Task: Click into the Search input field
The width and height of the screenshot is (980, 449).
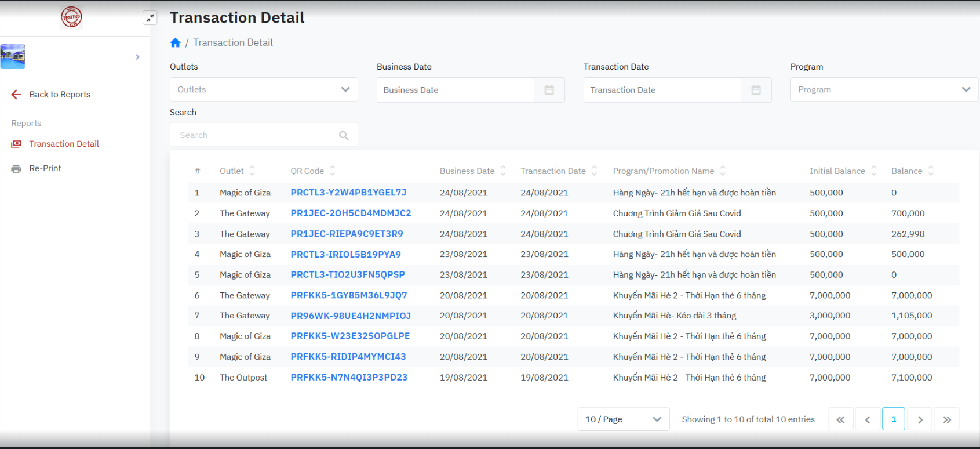Action: point(255,135)
